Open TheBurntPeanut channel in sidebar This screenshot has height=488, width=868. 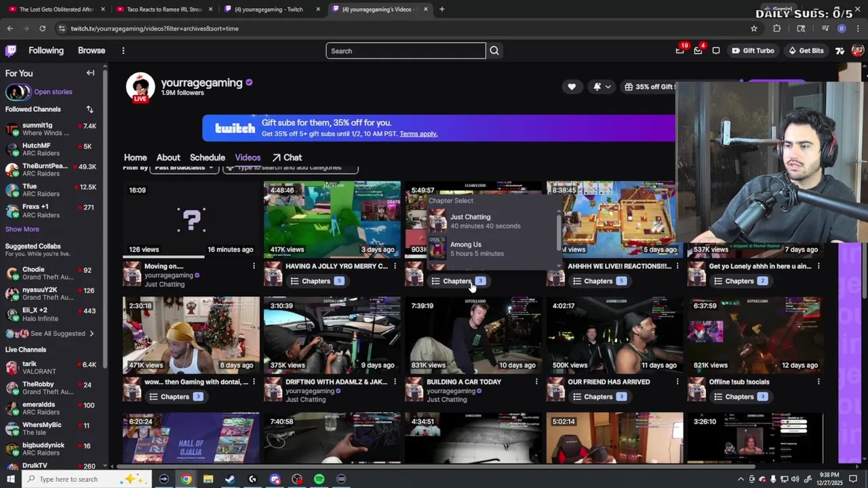coord(51,169)
